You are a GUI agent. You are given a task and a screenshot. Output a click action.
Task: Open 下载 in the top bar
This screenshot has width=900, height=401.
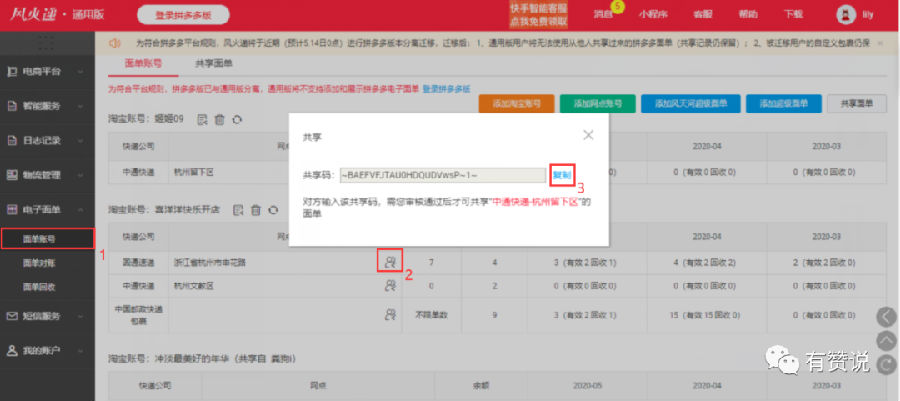coord(793,15)
